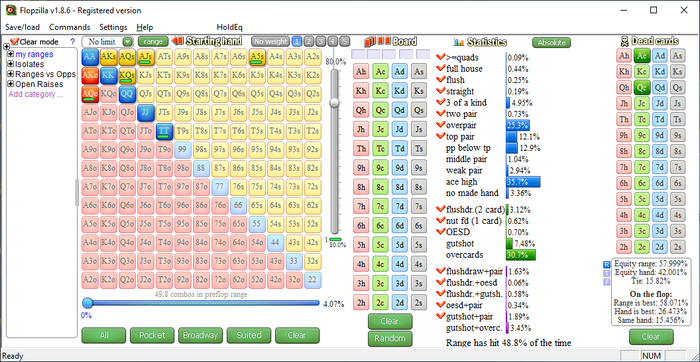Click the Absolute statistics button
Screen dimensions: 700x362
click(551, 43)
